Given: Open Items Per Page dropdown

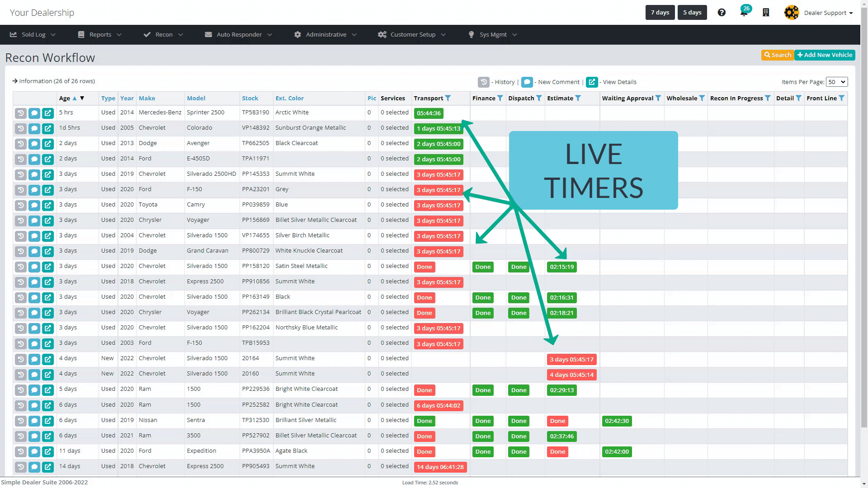Looking at the screenshot, I should pyautogui.click(x=836, y=82).
